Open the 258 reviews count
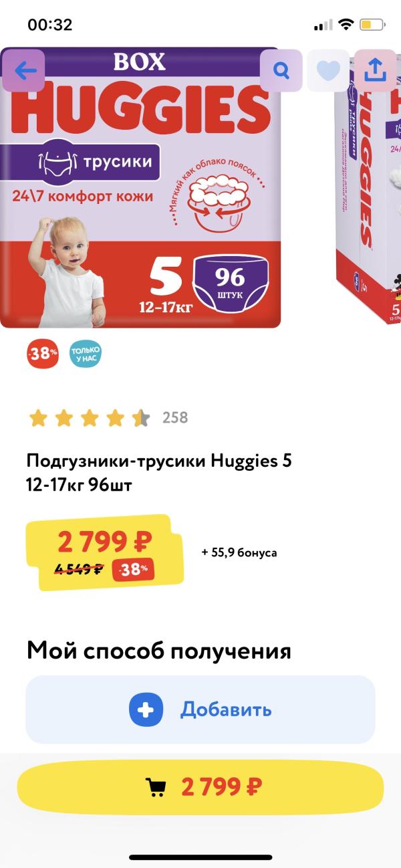The height and width of the screenshot is (868, 401). (175, 418)
